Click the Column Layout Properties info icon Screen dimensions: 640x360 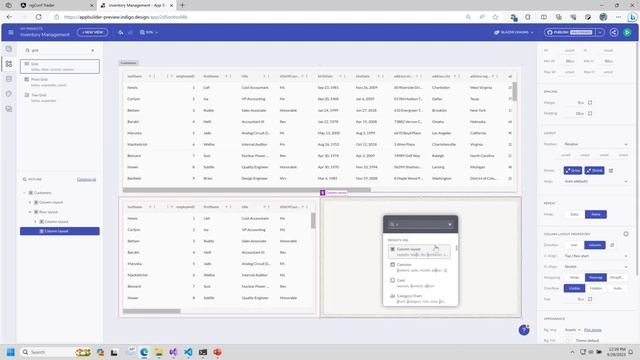[626, 234]
